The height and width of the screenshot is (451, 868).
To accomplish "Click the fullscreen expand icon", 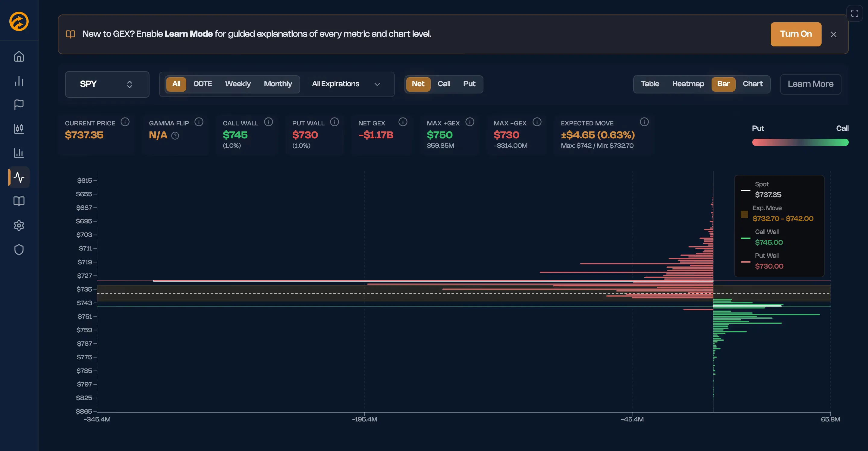I will click(854, 14).
